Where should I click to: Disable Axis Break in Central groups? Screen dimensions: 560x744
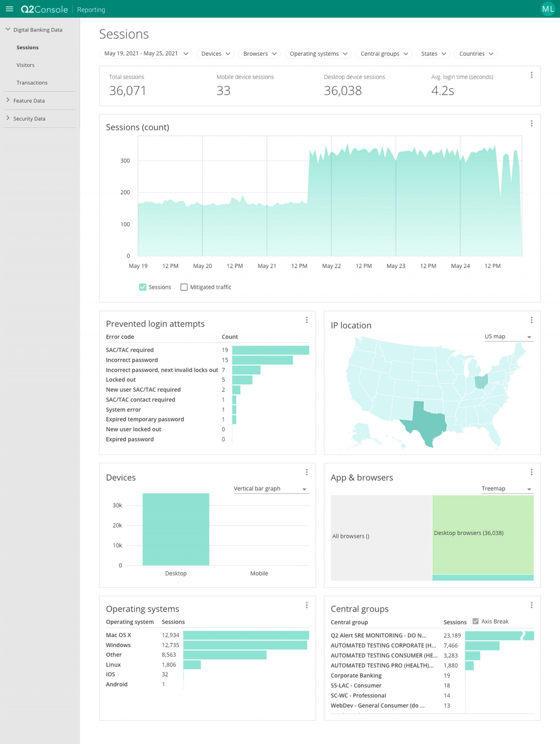(x=476, y=621)
